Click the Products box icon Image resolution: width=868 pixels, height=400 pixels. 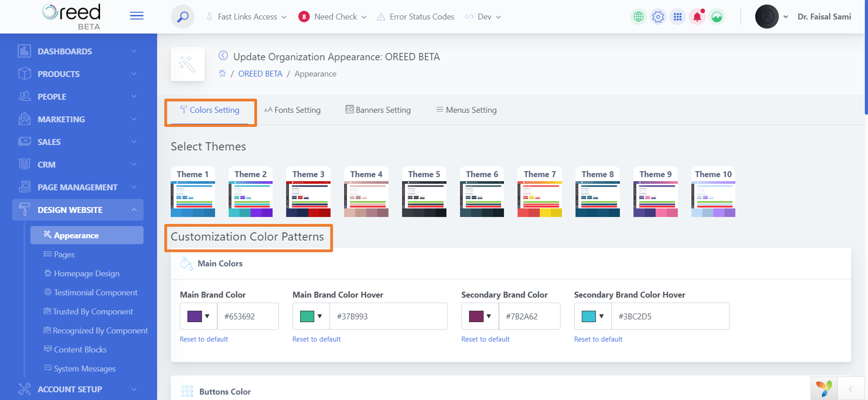[x=24, y=74]
